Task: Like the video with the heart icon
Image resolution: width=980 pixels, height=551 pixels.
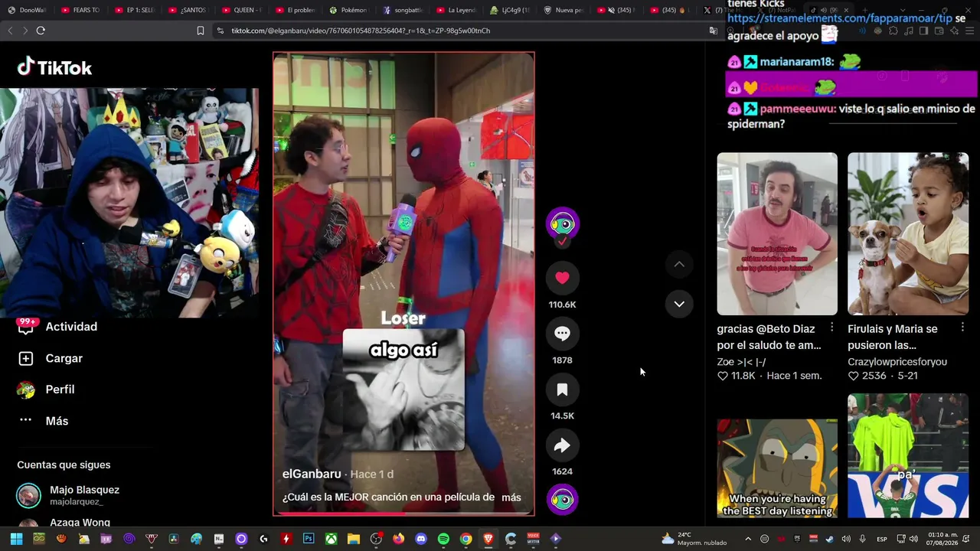Action: click(x=562, y=278)
